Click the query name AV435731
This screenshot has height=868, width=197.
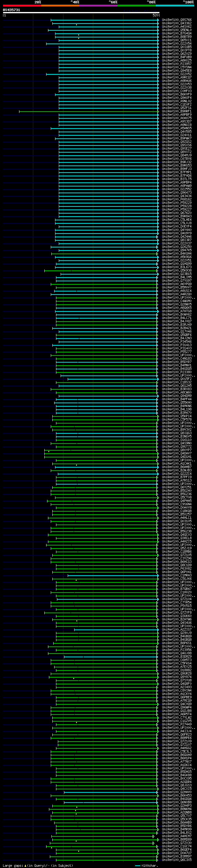pos(11,10)
